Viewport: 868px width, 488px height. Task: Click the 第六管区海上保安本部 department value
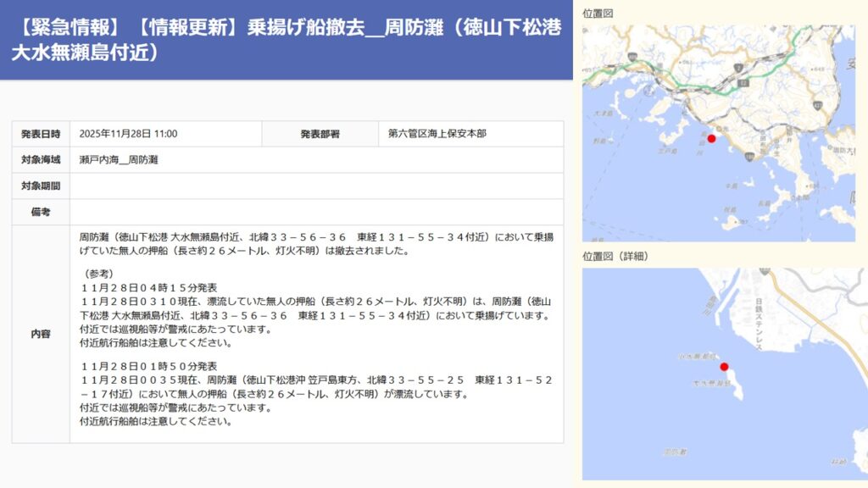click(x=437, y=134)
